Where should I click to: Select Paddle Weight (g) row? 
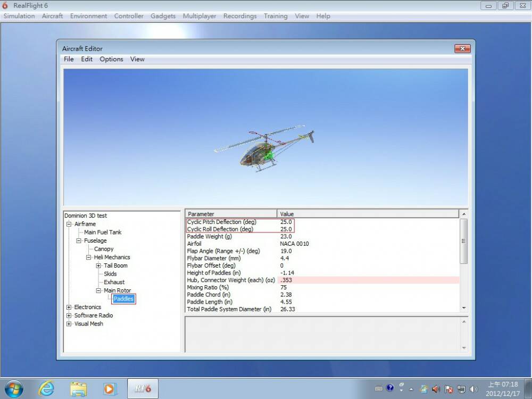pos(322,237)
